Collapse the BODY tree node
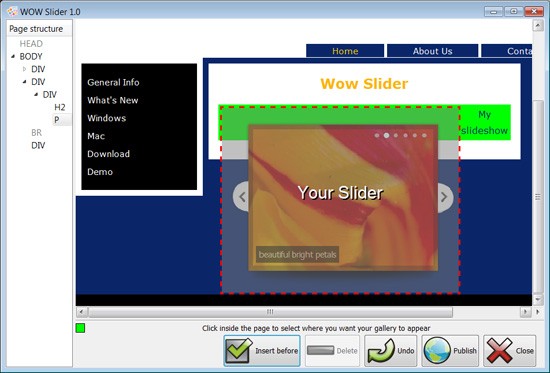 (x=13, y=56)
